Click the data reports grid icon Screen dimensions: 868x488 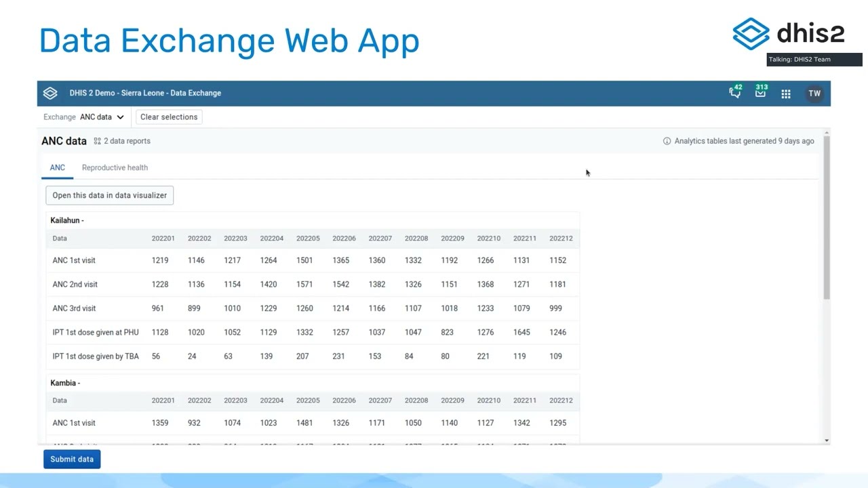point(98,141)
